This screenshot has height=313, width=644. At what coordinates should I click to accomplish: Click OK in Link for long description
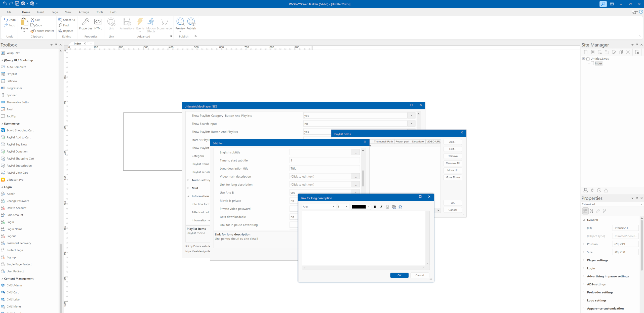(x=399, y=275)
